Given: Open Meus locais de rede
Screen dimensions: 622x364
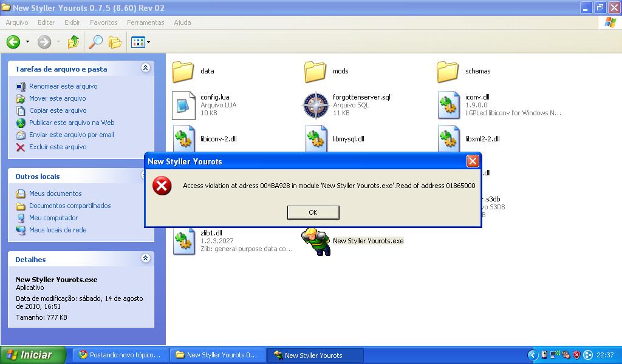Looking at the screenshot, I should [58, 230].
